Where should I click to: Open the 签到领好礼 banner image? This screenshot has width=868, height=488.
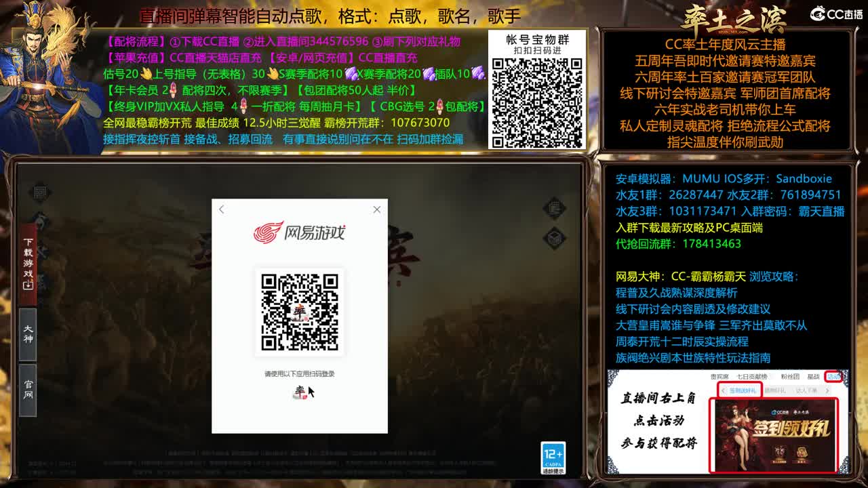774,434
